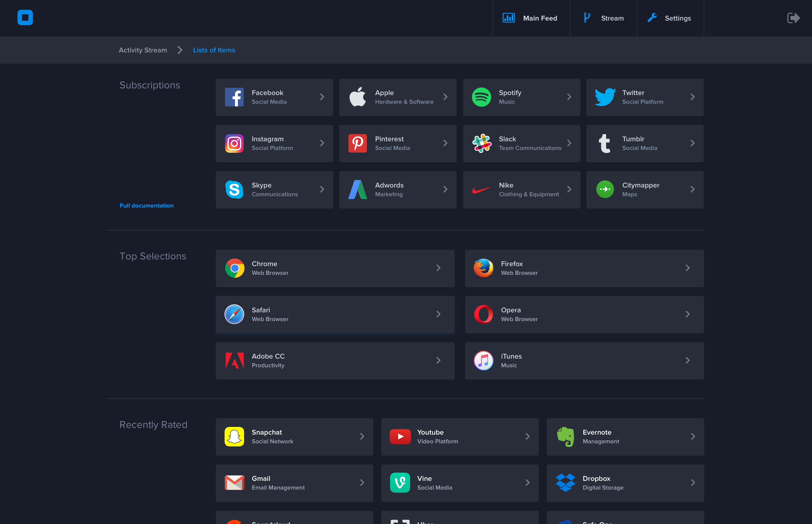The width and height of the screenshot is (812, 524).
Task: Click the Gmail envelope icon
Action: coord(235,483)
